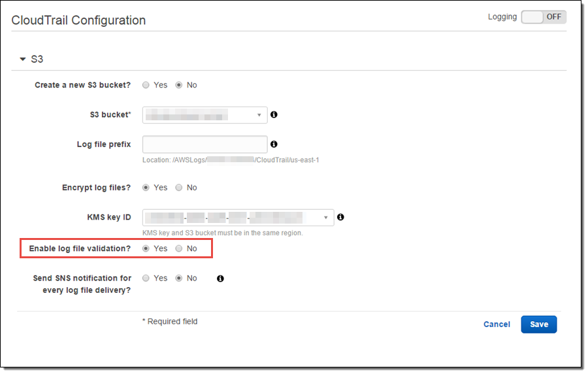588x374 pixels.
Task: Select Yes for Create a new S3 bucket
Action: 146,85
